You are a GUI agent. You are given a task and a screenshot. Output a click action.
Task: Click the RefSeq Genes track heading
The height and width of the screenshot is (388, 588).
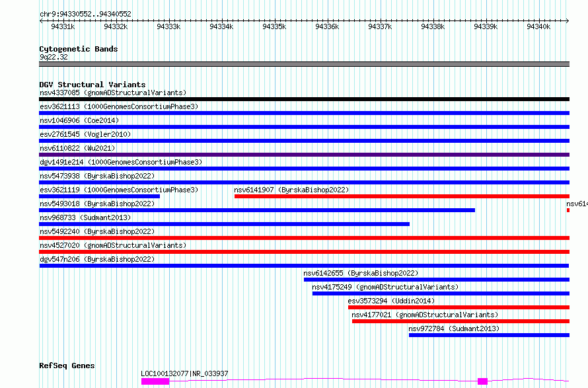point(67,366)
